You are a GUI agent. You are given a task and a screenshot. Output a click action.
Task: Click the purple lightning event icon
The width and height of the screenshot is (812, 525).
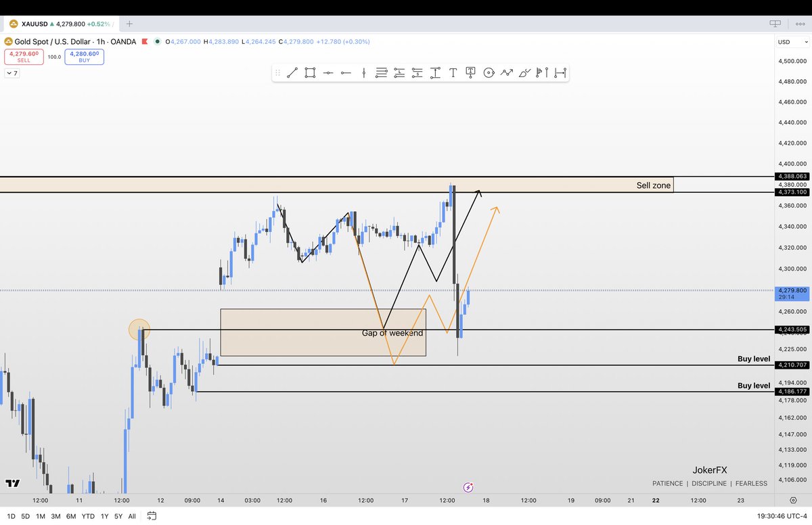pyautogui.click(x=468, y=487)
